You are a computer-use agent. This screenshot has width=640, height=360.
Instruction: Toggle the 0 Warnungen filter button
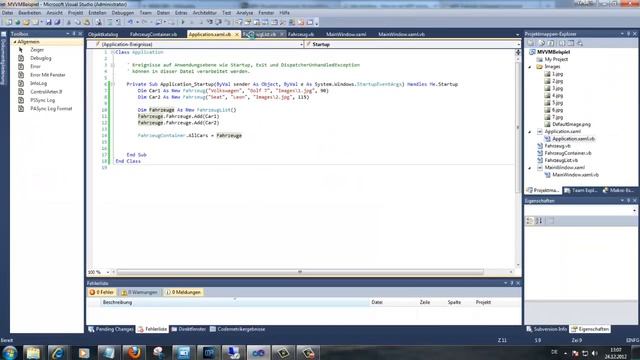(x=139, y=292)
